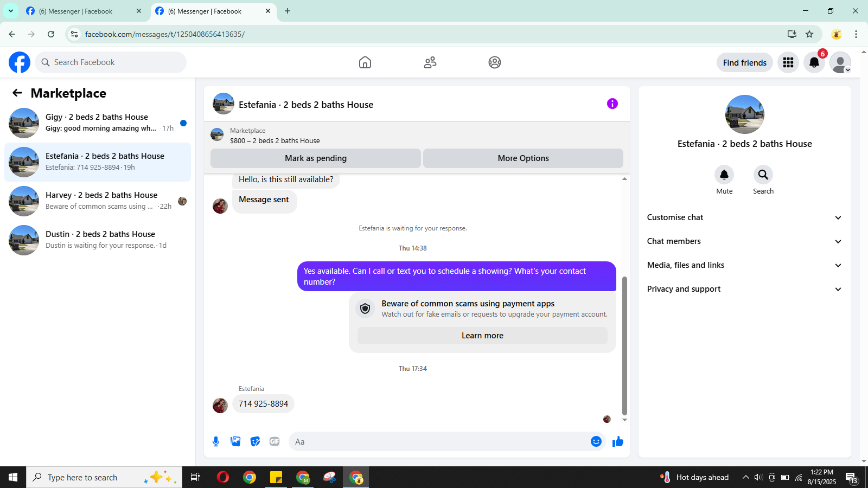Screen dimensions: 868x488
Task: Click More Options button
Action: pyautogui.click(x=523, y=158)
